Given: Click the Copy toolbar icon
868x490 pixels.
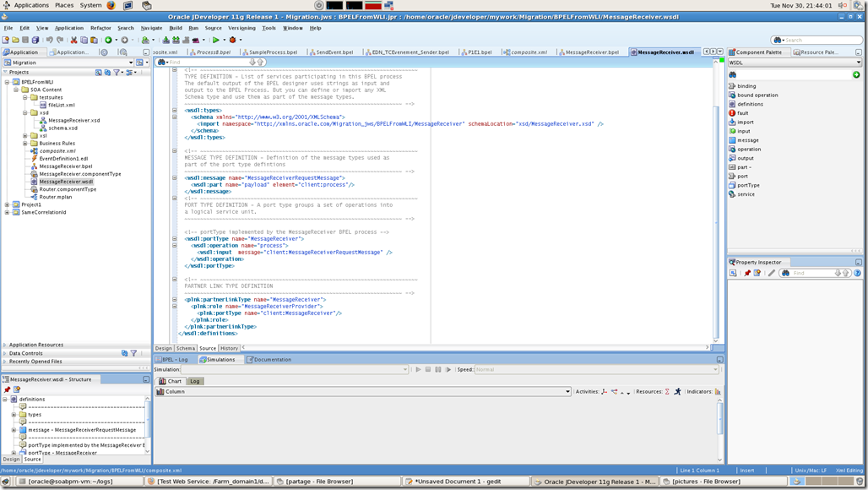Looking at the screenshot, I should coord(84,40).
